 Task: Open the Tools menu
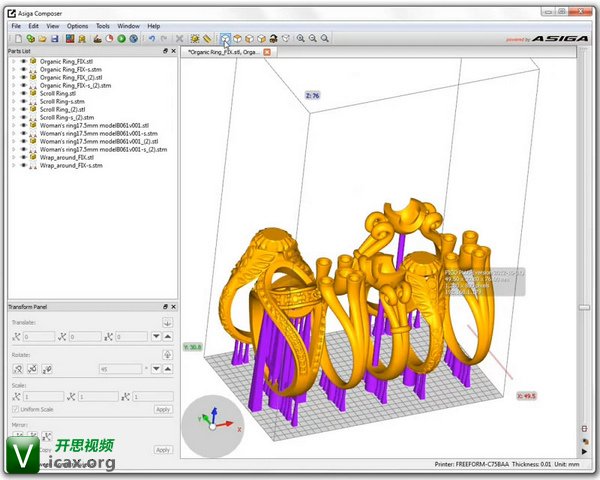pyautogui.click(x=103, y=25)
